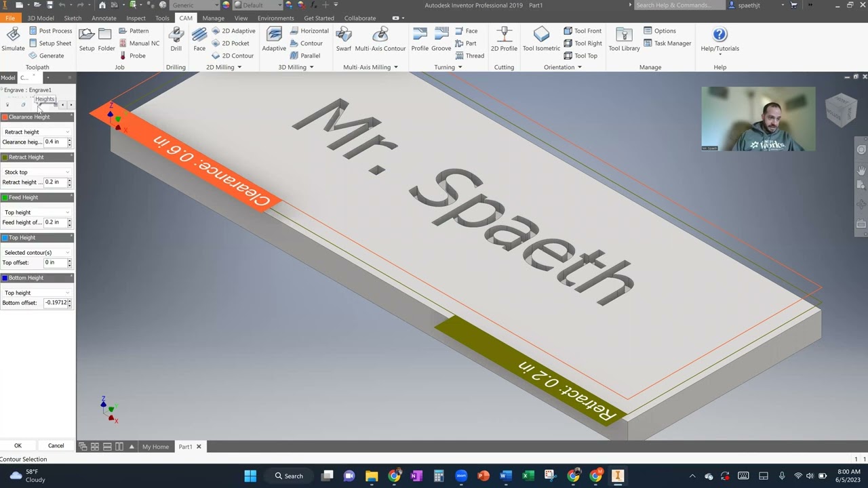The width and height of the screenshot is (868, 488).
Task: Open Windows Start menu
Action: [x=250, y=476]
